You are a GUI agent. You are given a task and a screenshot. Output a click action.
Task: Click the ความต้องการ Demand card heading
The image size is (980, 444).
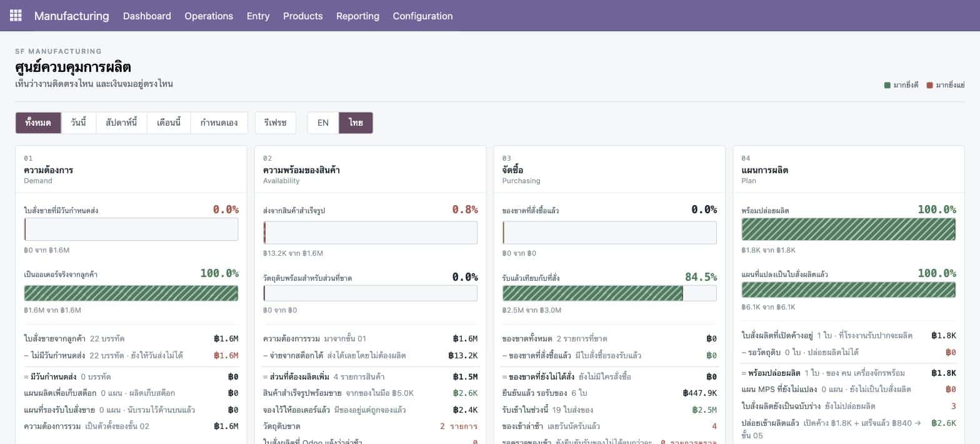click(x=49, y=170)
